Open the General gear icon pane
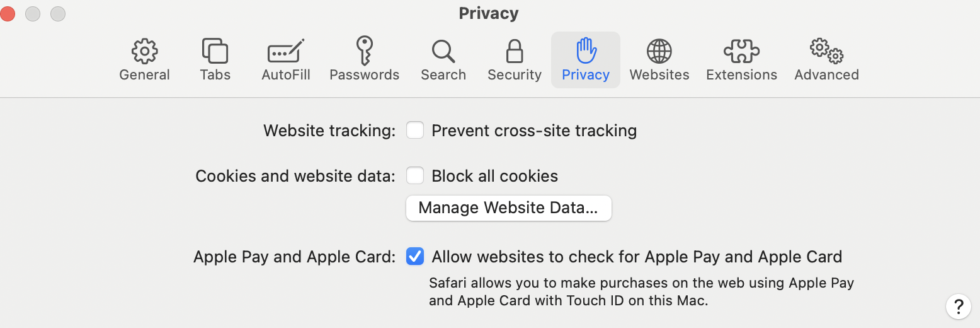The height and width of the screenshot is (328, 980). click(144, 51)
